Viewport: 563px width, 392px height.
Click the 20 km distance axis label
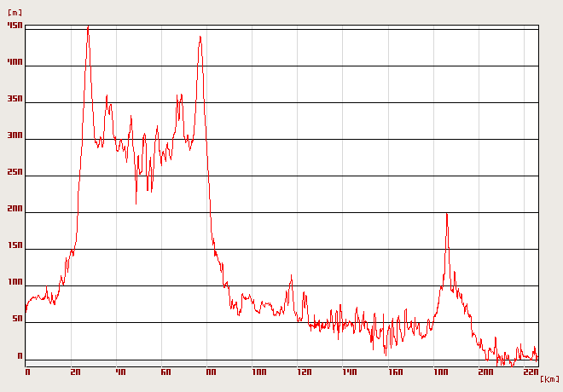pos(74,372)
